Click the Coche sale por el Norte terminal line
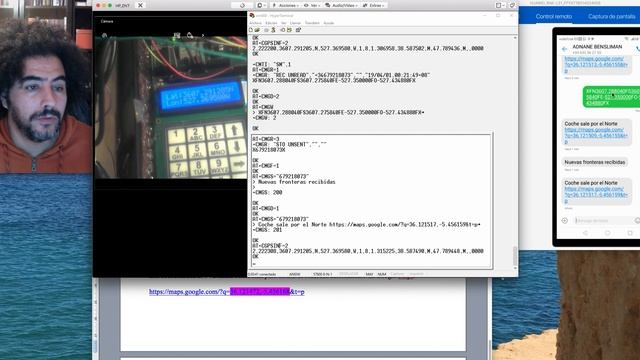Image resolution: width=640 pixels, height=360 pixels. point(367,224)
